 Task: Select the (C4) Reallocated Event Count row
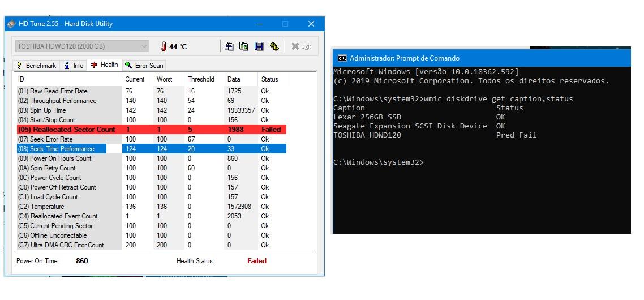152,216
